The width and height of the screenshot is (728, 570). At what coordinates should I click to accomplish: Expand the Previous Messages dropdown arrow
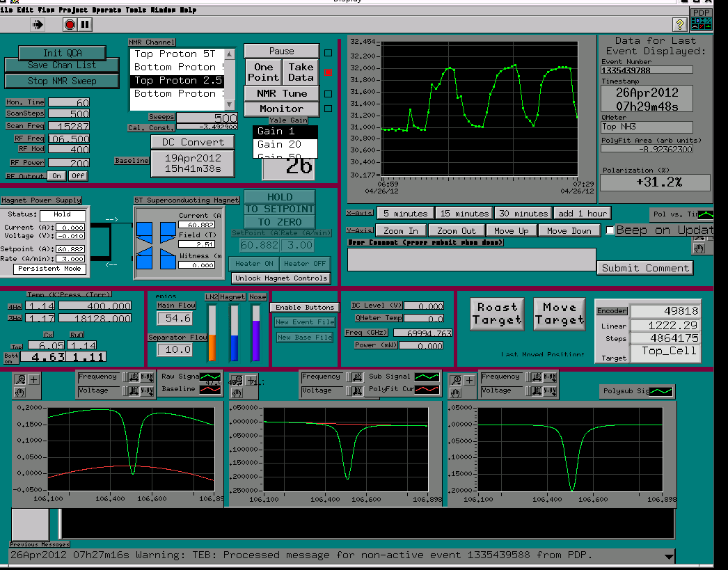pyautogui.click(x=669, y=556)
